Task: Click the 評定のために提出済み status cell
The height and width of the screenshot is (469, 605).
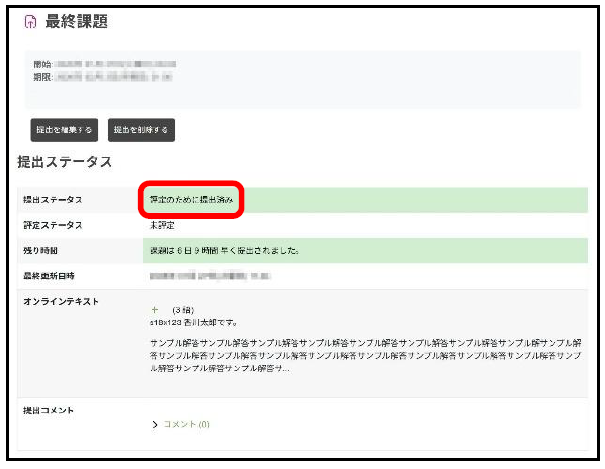Action: click(x=190, y=200)
